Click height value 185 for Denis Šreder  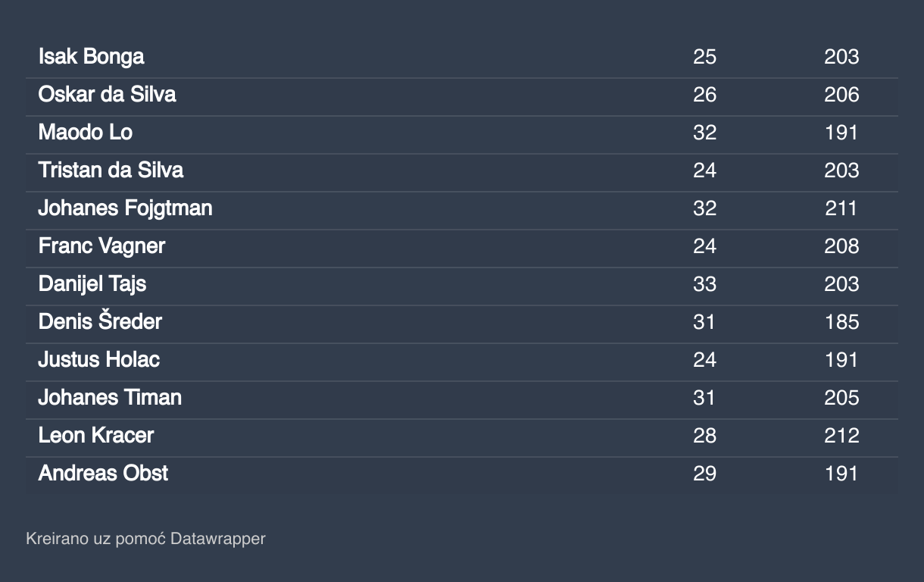point(841,322)
